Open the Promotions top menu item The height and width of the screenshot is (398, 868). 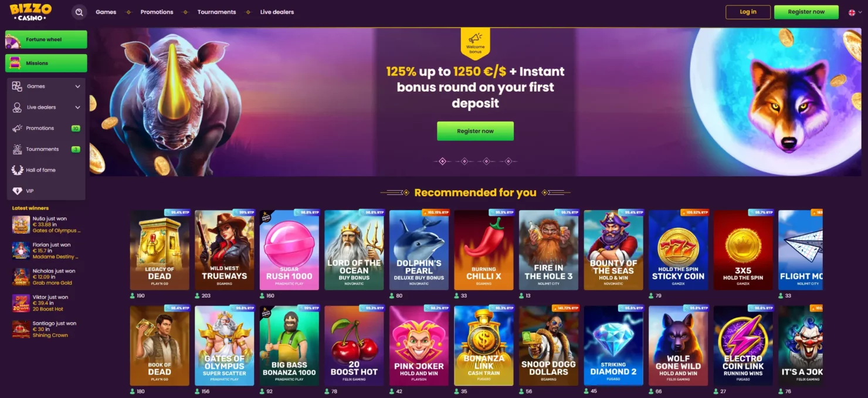pyautogui.click(x=157, y=12)
